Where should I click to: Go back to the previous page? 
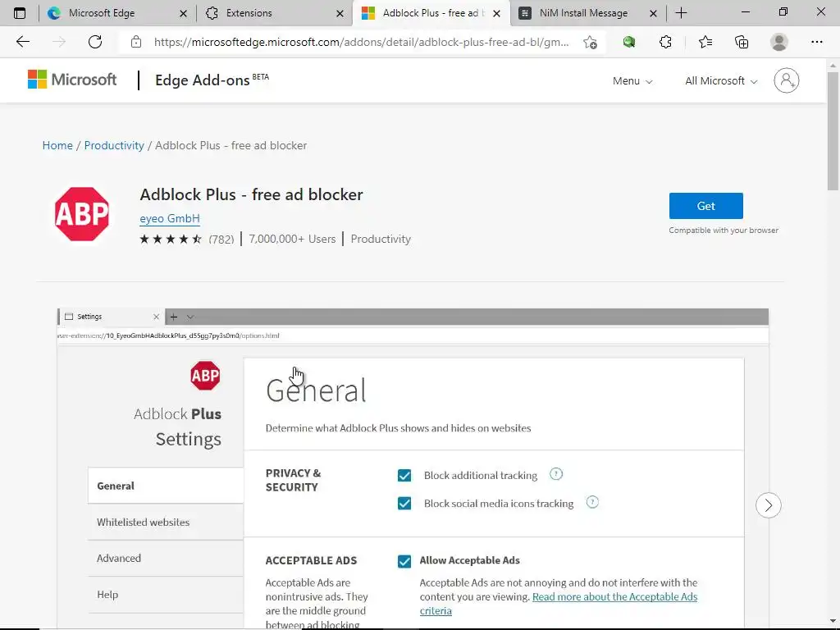click(x=22, y=42)
